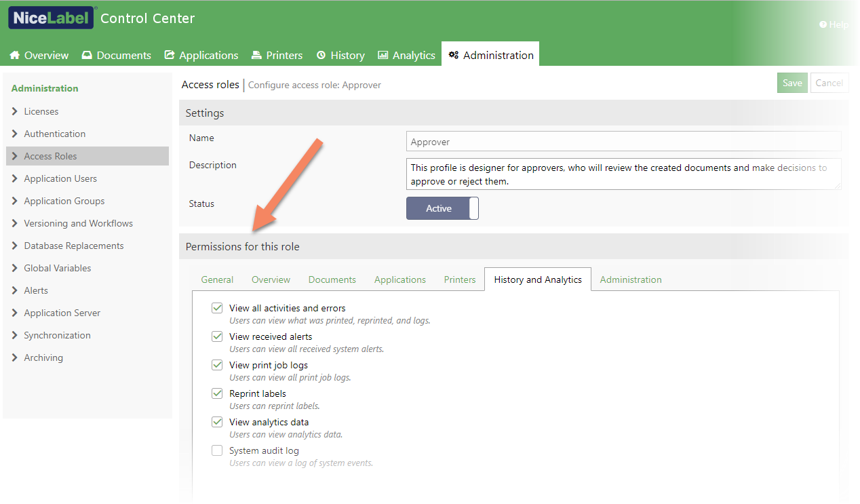Click the Overview home icon

tap(14, 55)
